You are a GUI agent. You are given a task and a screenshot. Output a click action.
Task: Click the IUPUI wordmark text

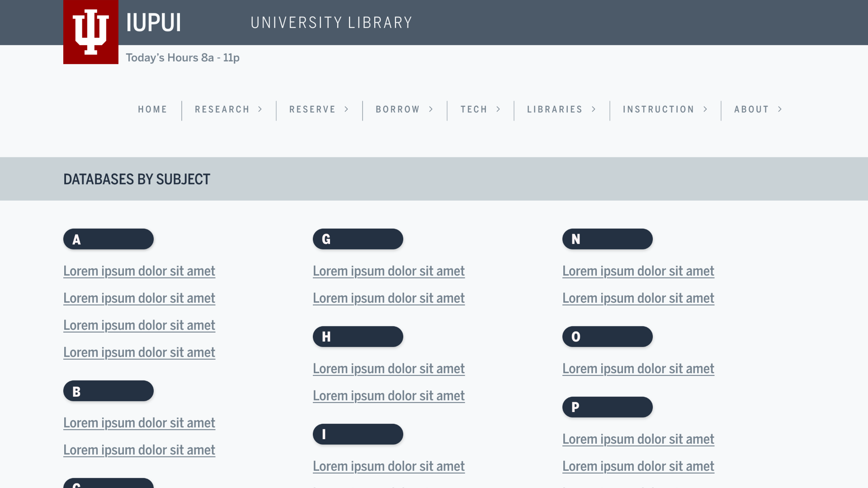(153, 23)
